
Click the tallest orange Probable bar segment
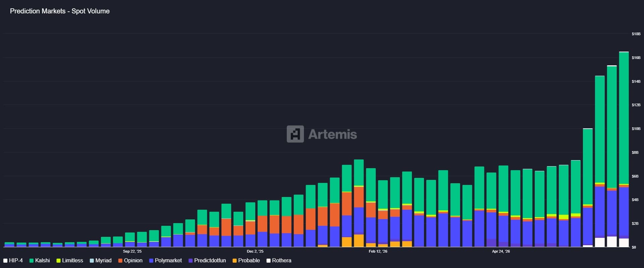359,241
